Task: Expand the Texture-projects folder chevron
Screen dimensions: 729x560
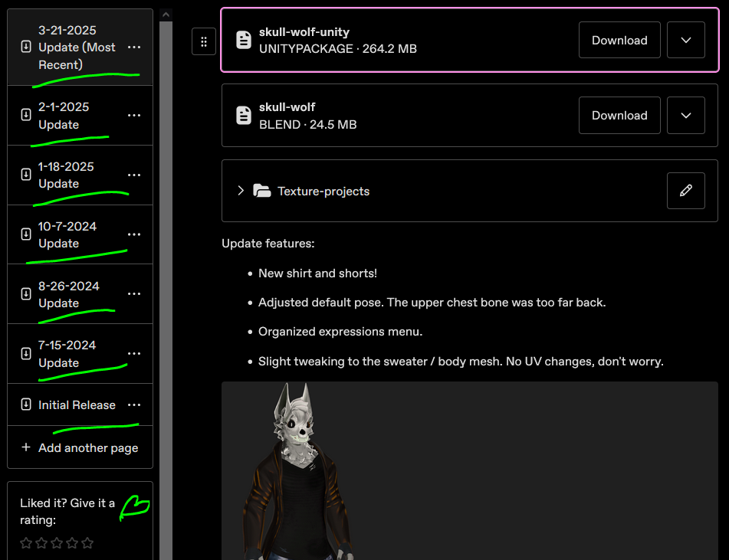Action: coord(241,191)
